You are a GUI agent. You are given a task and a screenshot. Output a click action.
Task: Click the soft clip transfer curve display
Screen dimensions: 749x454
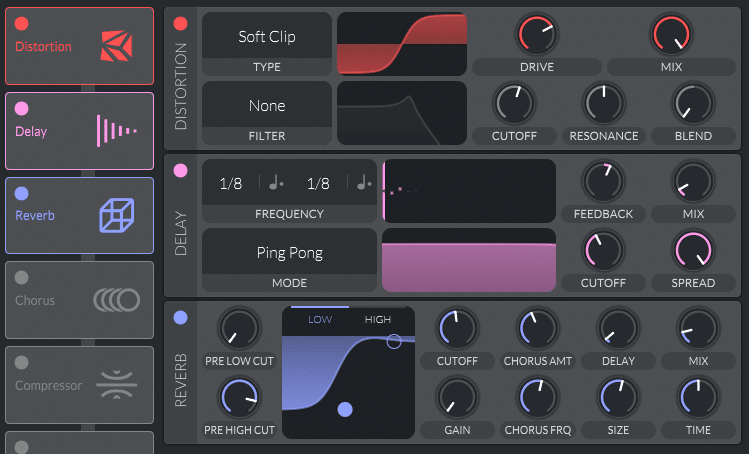click(x=402, y=44)
